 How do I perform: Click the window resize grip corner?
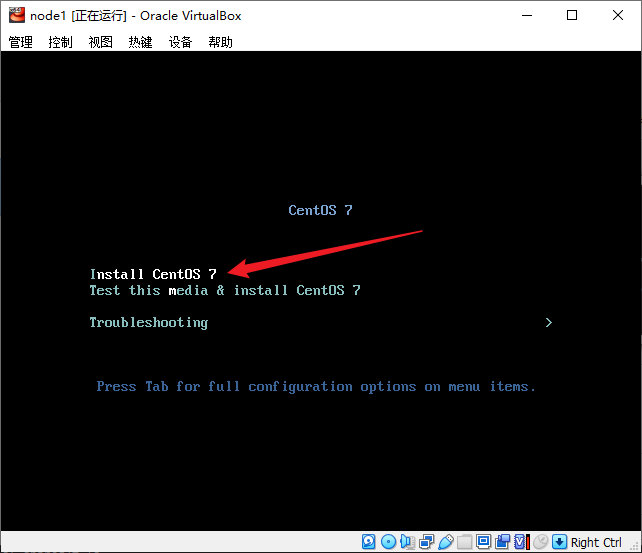point(636,546)
